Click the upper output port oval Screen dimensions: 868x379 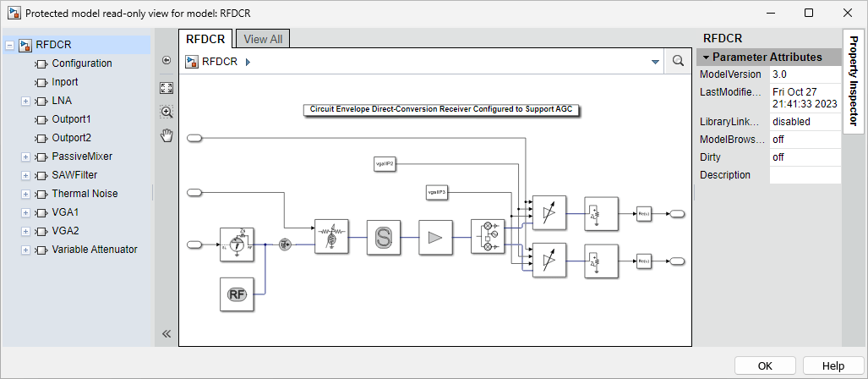click(678, 213)
